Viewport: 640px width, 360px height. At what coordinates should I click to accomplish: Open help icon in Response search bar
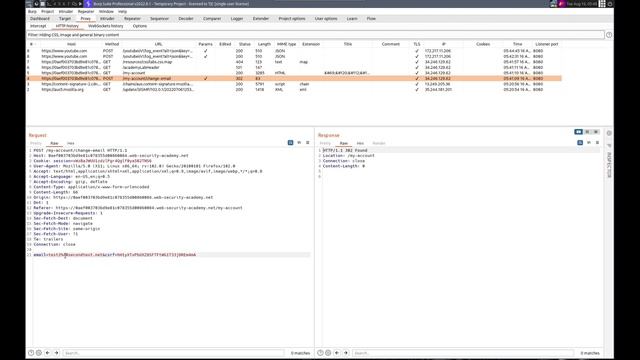[x=320, y=353]
